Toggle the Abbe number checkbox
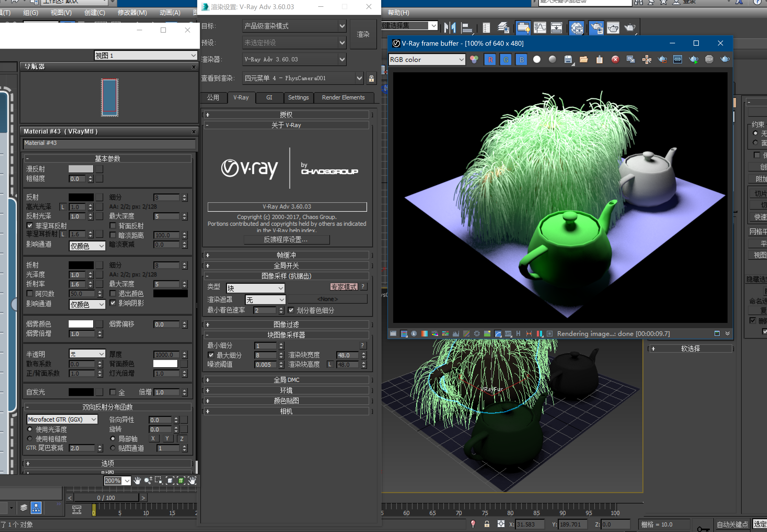767x532 pixels. tap(30, 293)
